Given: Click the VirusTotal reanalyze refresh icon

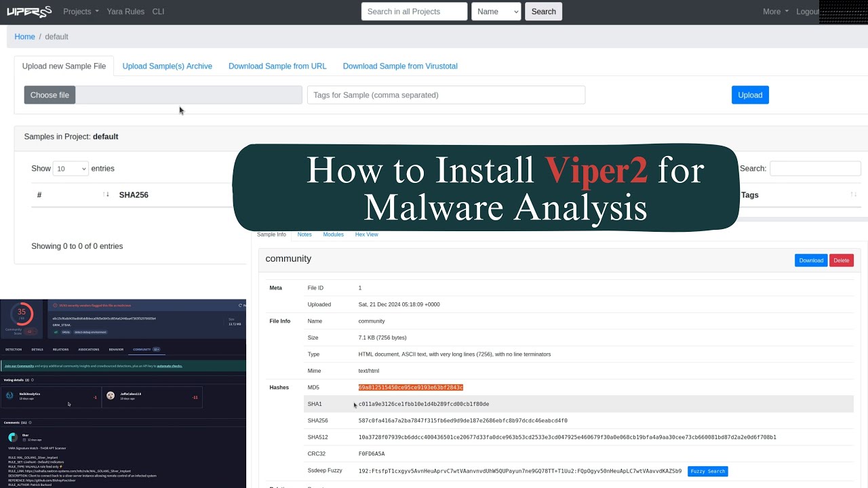Looking at the screenshot, I should pos(240,306).
